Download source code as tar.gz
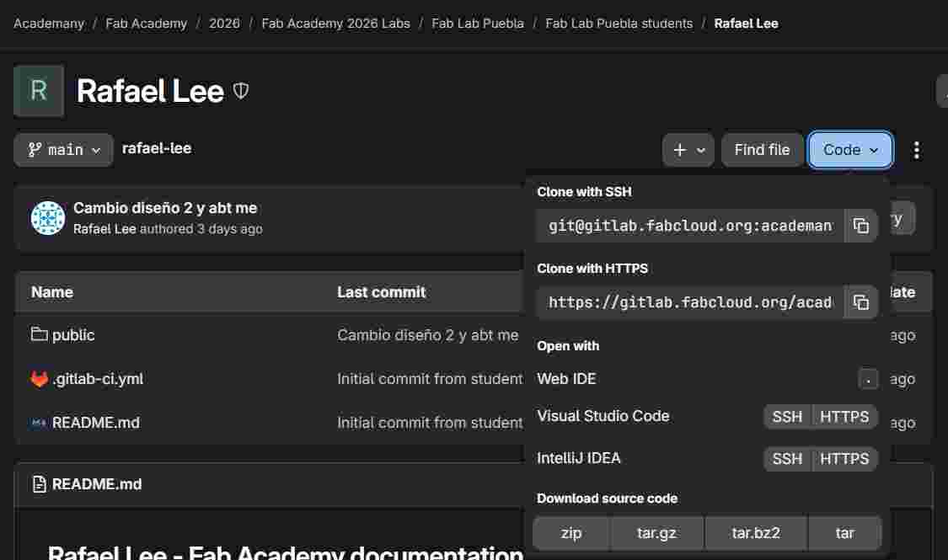 656,533
